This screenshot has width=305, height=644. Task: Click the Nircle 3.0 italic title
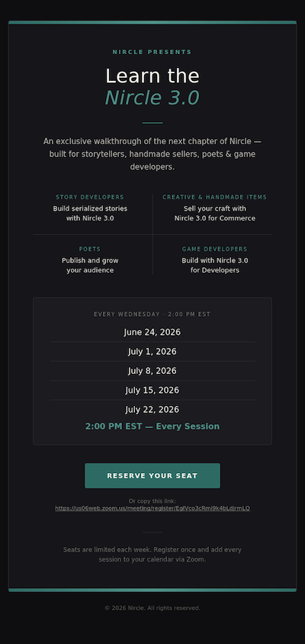point(152,98)
